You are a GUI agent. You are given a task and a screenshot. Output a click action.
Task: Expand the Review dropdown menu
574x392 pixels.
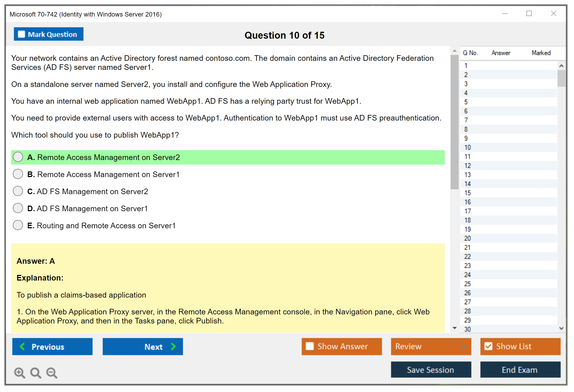tap(463, 346)
